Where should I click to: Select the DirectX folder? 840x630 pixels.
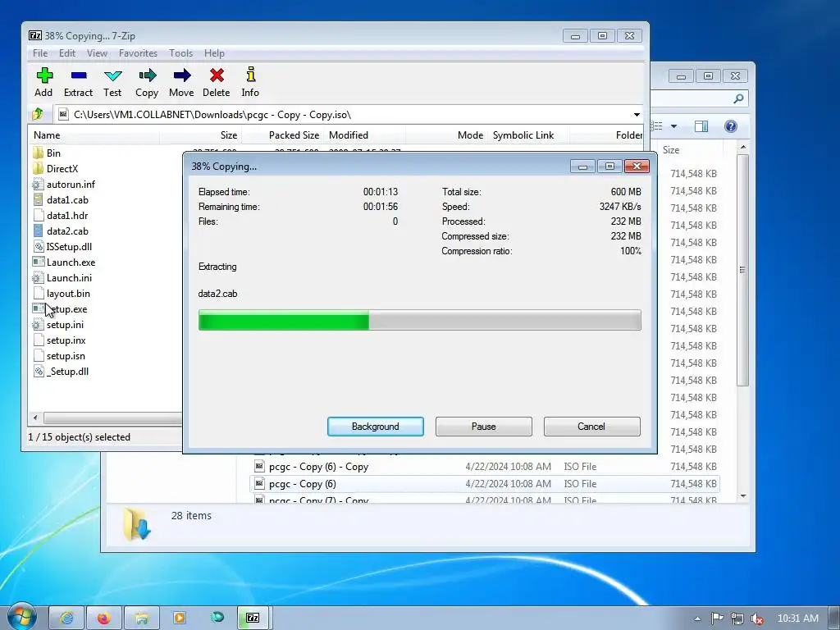point(56,169)
